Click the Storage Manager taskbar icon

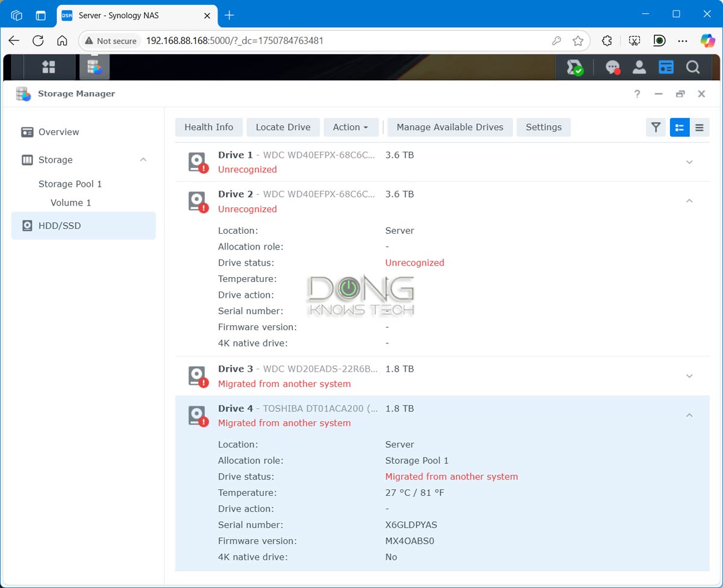coord(94,67)
